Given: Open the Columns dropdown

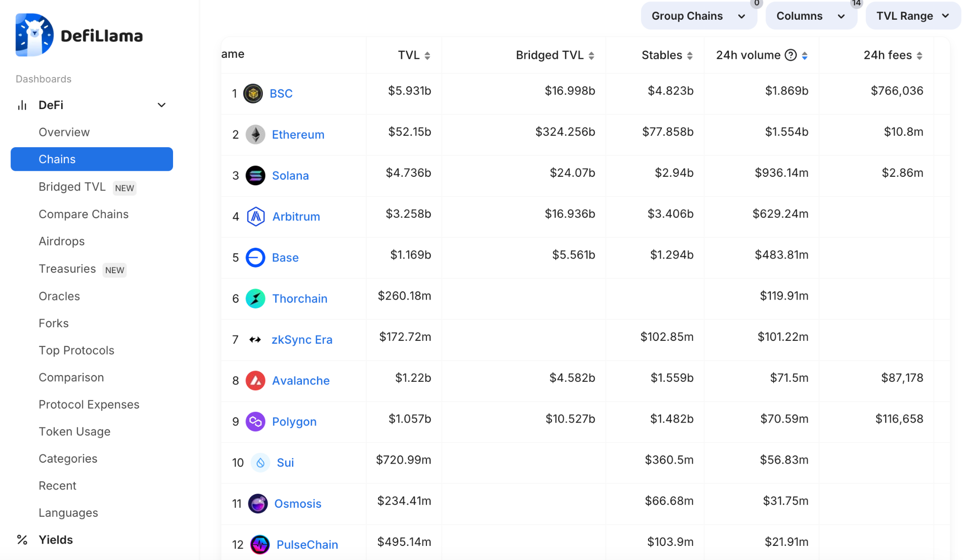Looking at the screenshot, I should coord(811,16).
